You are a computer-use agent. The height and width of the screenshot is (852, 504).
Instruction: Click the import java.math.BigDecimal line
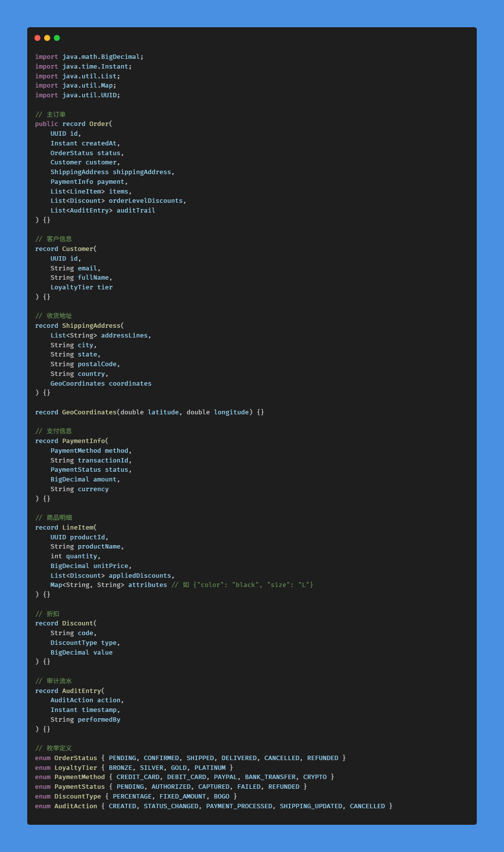pyautogui.click(x=89, y=57)
